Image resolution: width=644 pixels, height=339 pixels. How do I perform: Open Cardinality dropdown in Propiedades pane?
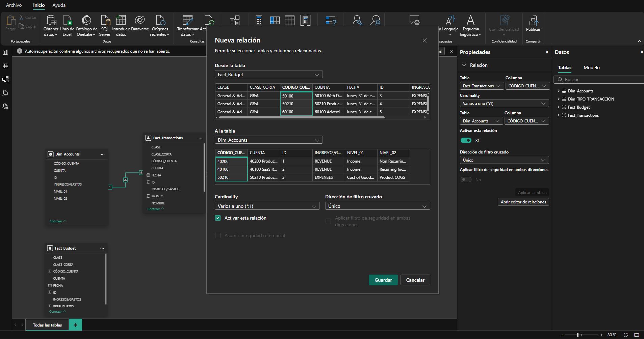point(504,104)
